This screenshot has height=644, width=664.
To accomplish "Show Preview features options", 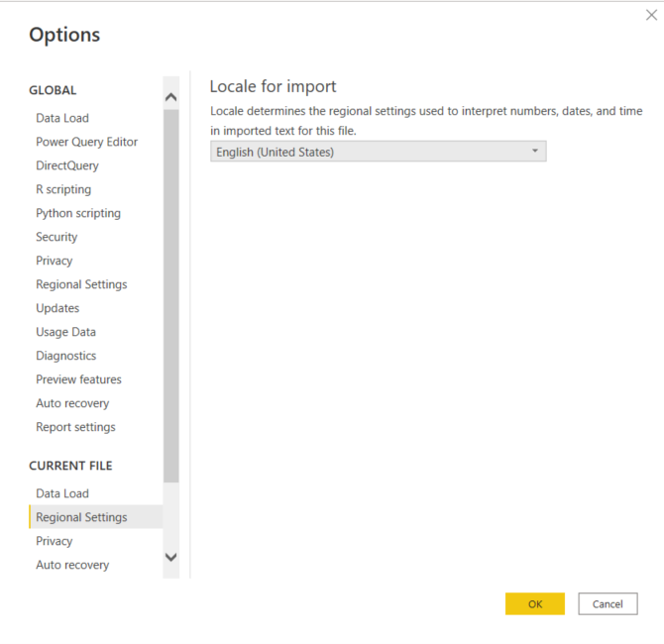I will (78, 379).
